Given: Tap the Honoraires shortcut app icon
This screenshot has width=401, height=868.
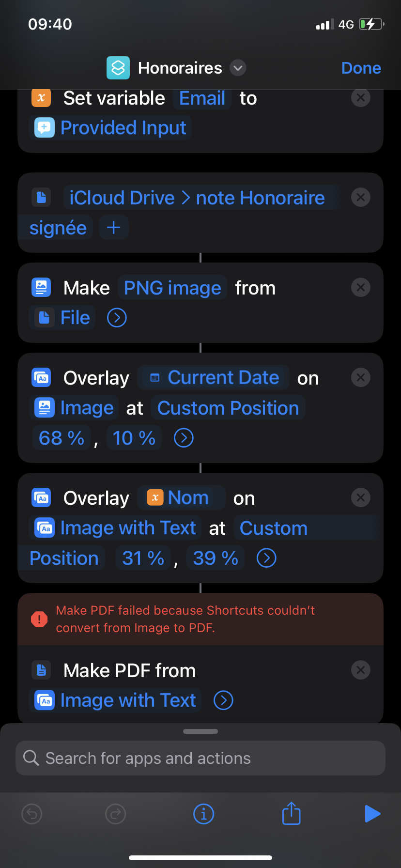Looking at the screenshot, I should [x=118, y=68].
